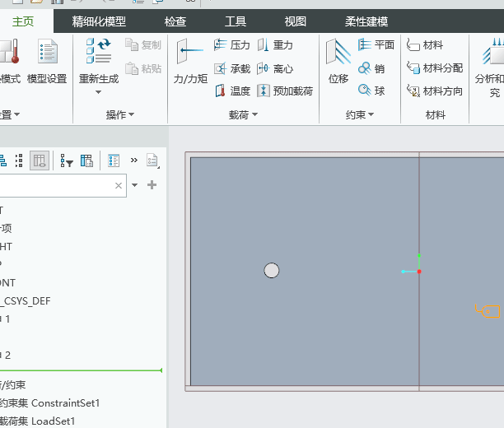Click the orange material tag symbol in viewport
504x428 pixels.
(488, 311)
